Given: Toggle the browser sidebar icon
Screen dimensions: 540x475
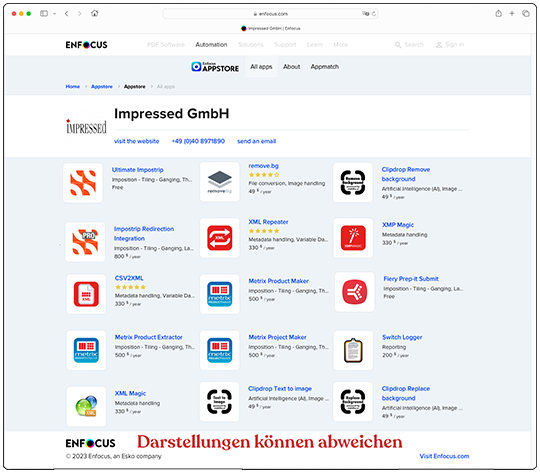Looking at the screenshot, I should tap(44, 13).
